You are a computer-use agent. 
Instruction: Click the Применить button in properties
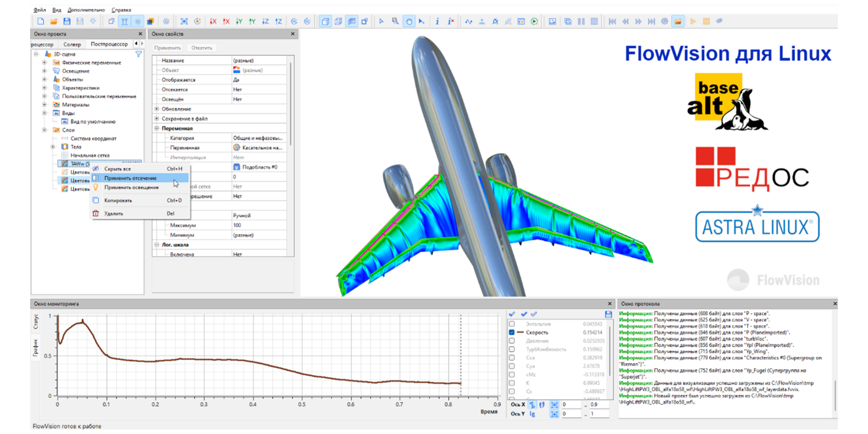point(168,48)
